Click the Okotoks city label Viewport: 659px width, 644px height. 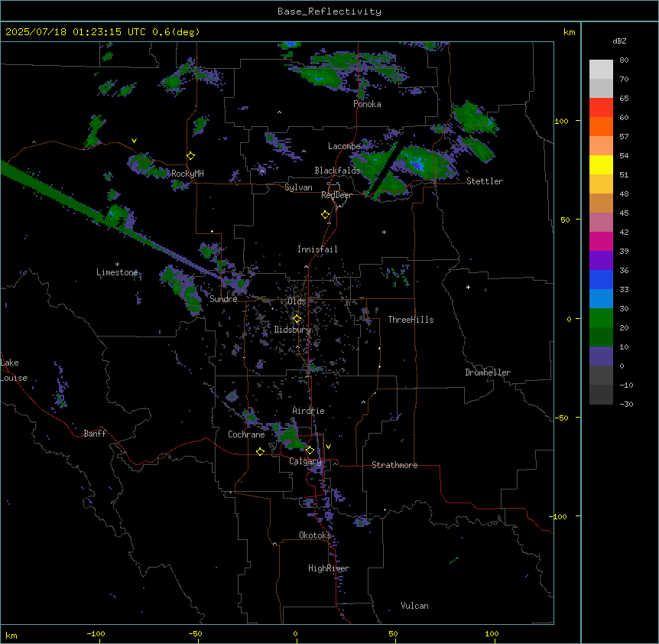pyautogui.click(x=315, y=535)
